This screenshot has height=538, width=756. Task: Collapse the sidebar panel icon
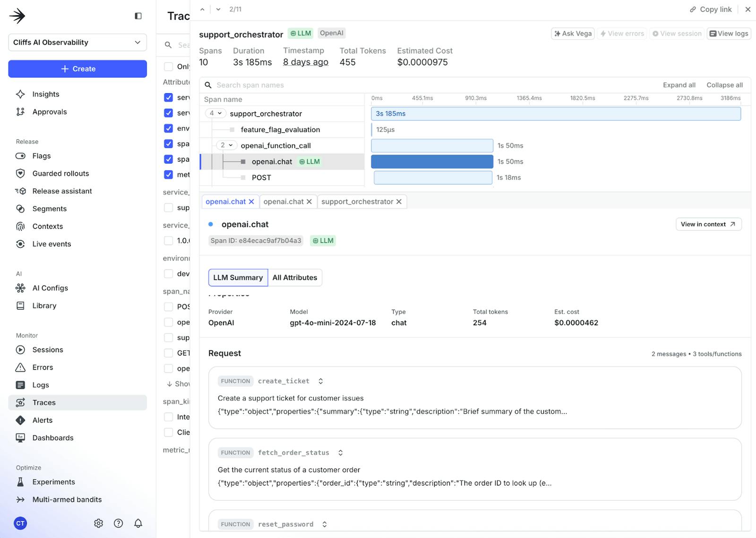pos(138,16)
